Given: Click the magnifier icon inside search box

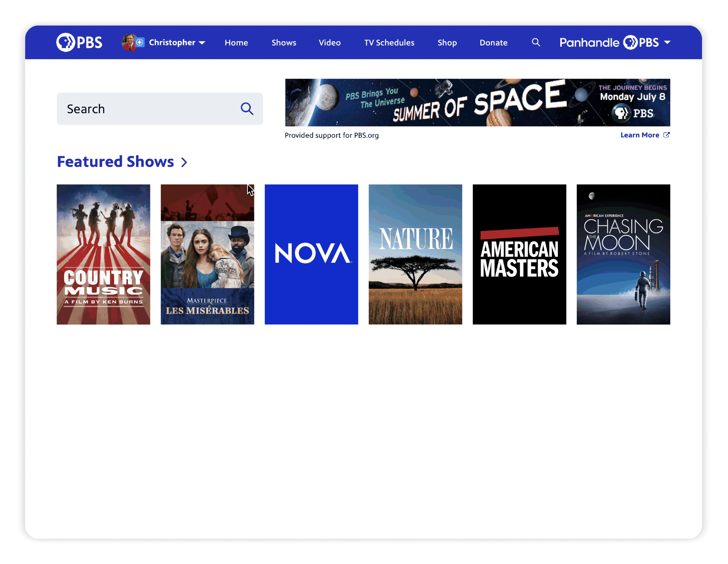Looking at the screenshot, I should [247, 109].
